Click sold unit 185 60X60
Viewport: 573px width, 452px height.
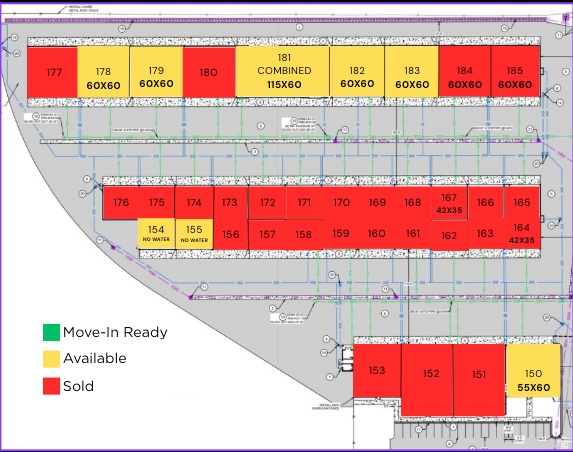pos(515,72)
